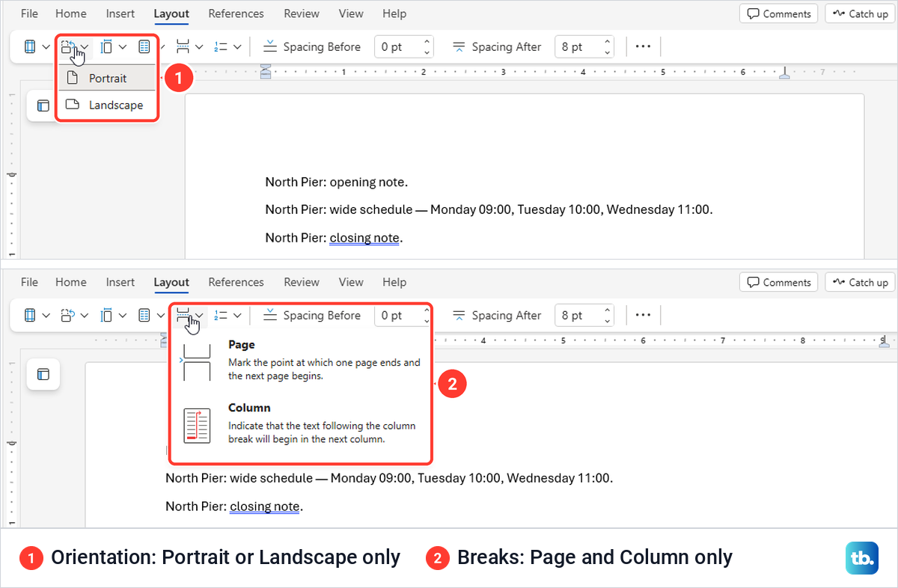Expand the Columns chevron in the bottom screenshot
This screenshot has width=898, height=588.
pyautogui.click(x=161, y=316)
